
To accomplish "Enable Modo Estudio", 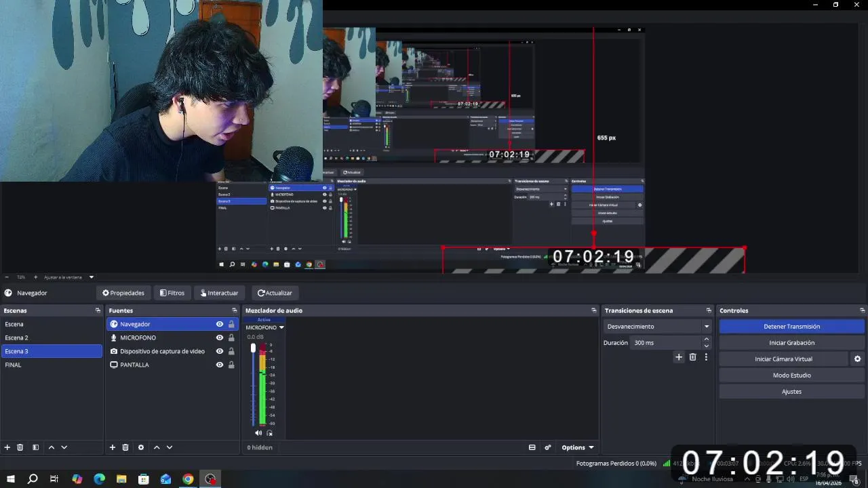I will tap(791, 375).
